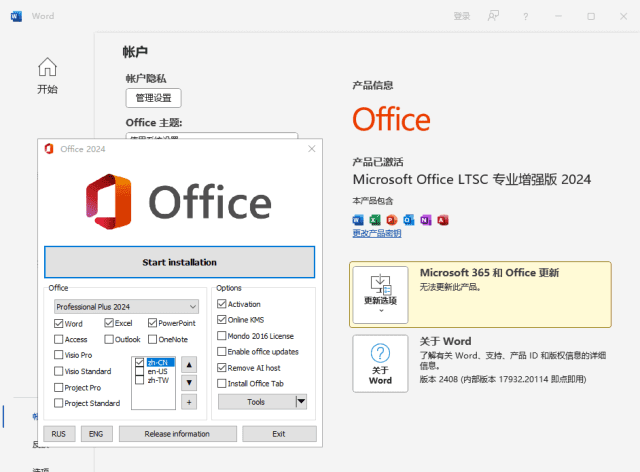This screenshot has height=472, width=640.
Task: Enable Mondo 2016 License option
Action: [222, 336]
